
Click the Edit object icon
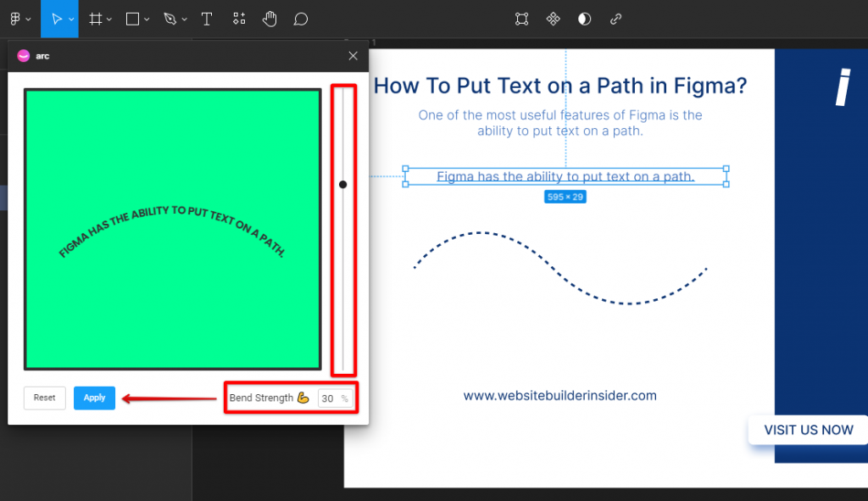pos(521,19)
